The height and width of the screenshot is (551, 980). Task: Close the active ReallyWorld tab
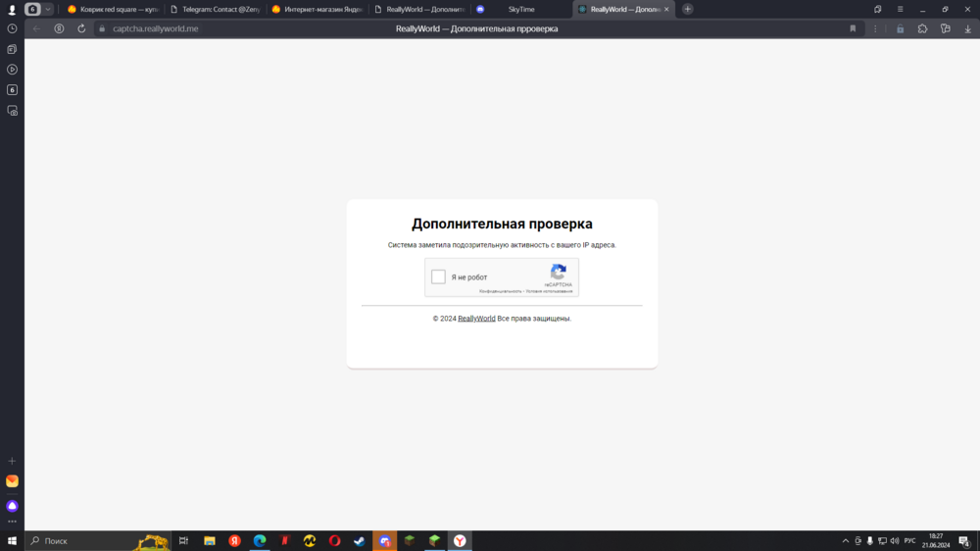[666, 10]
